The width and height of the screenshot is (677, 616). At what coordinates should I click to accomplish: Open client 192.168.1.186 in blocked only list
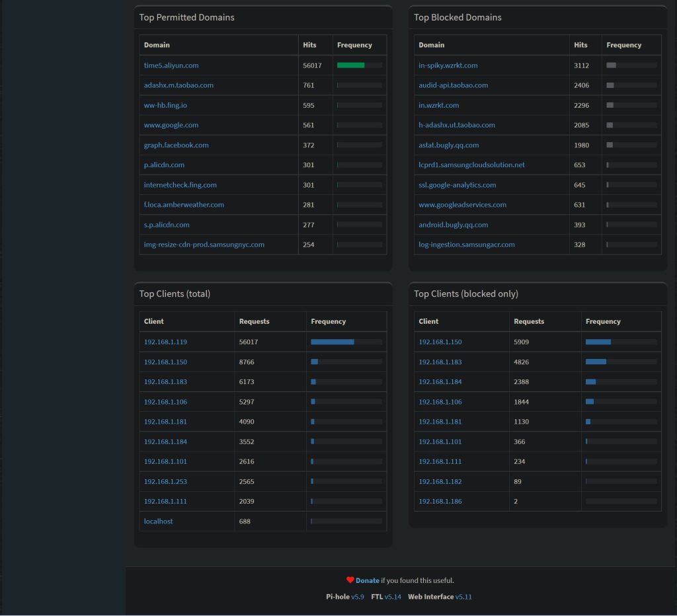[x=440, y=502]
